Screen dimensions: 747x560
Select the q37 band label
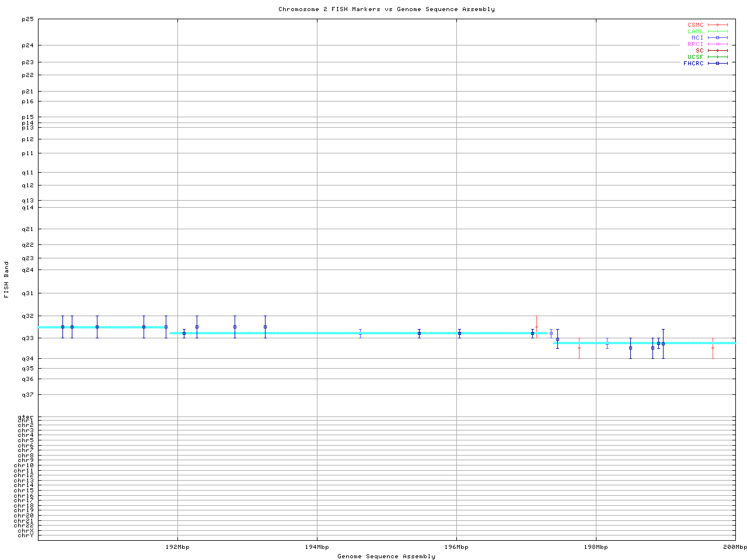click(27, 395)
